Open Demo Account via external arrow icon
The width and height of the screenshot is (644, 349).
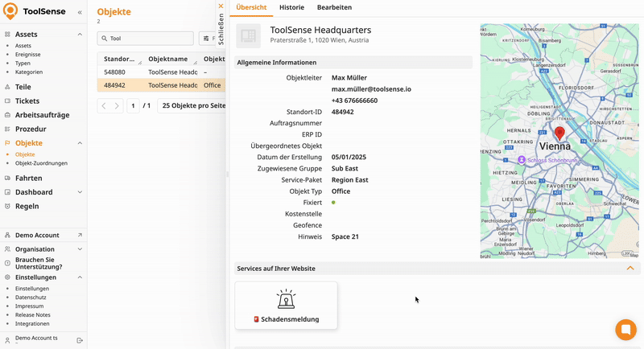coord(80,235)
